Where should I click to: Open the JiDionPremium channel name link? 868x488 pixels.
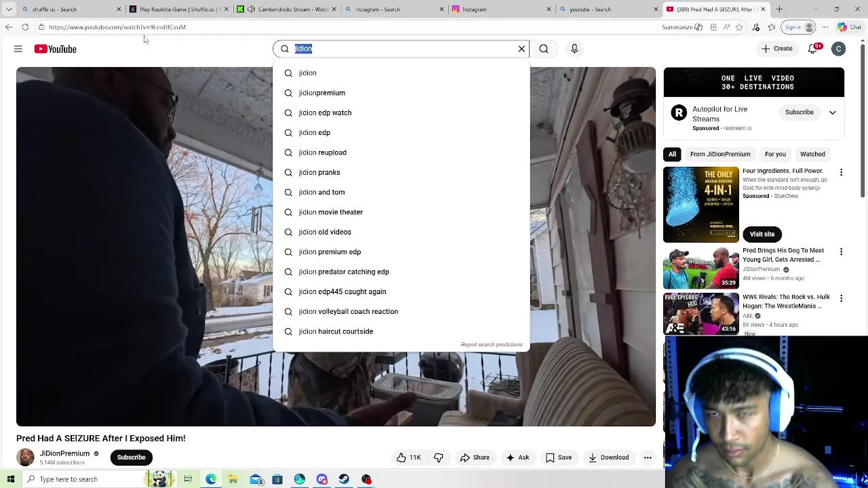pyautogui.click(x=64, y=453)
